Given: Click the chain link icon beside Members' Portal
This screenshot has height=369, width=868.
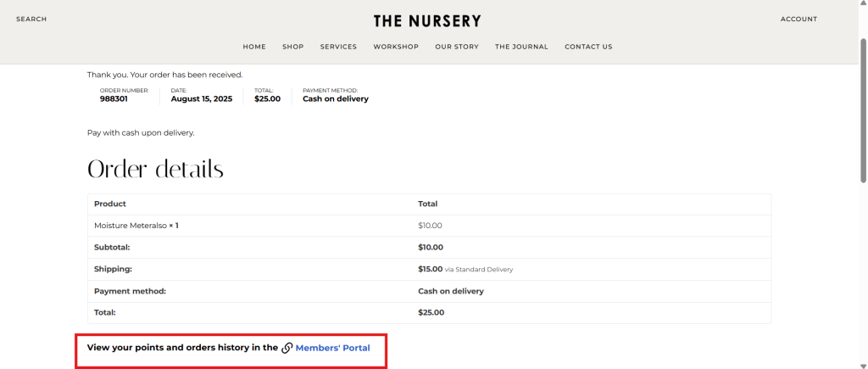Looking at the screenshot, I should [287, 348].
